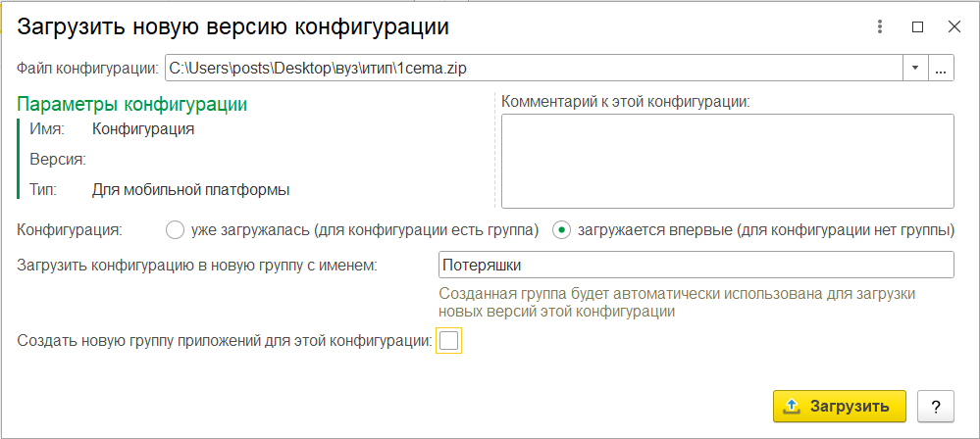
Task: Close the Загрузить новую версию конфигурации dialog
Action: click(x=954, y=26)
